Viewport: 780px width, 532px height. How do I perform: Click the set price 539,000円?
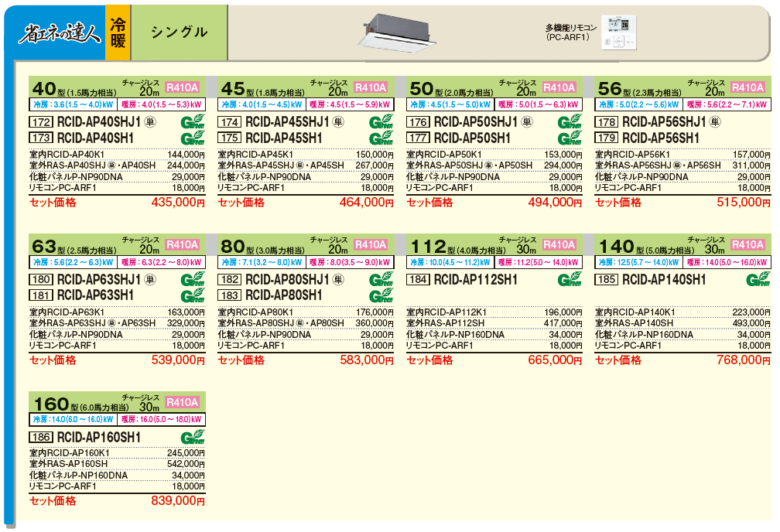tap(178, 360)
